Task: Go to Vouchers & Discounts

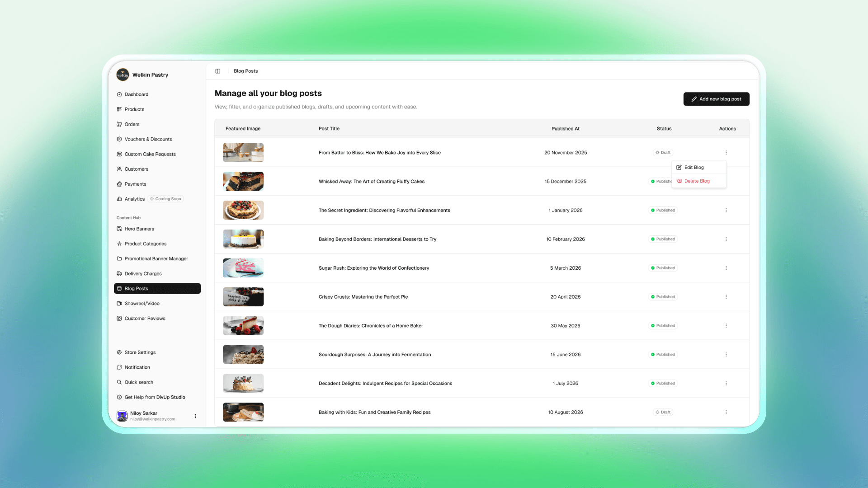Action: (x=148, y=139)
